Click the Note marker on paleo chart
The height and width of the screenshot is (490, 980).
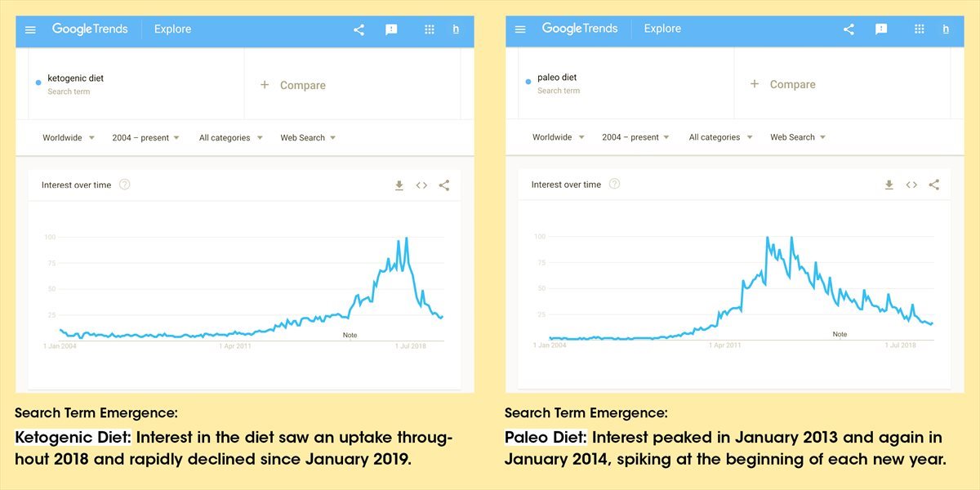pos(840,334)
